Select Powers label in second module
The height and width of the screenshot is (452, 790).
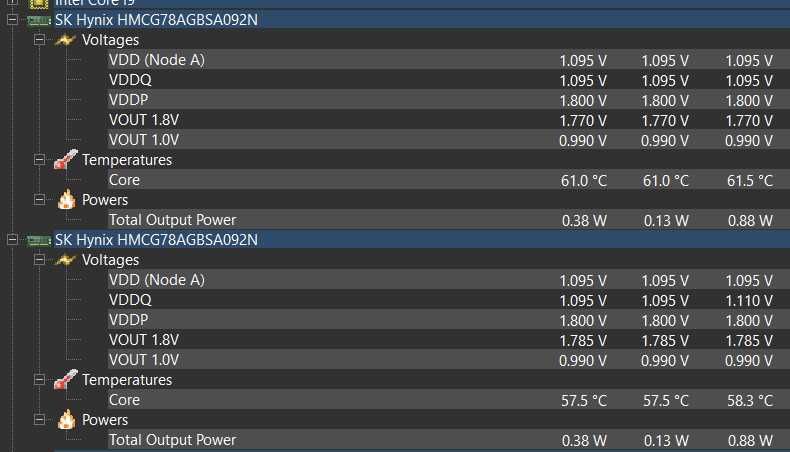[105, 420]
